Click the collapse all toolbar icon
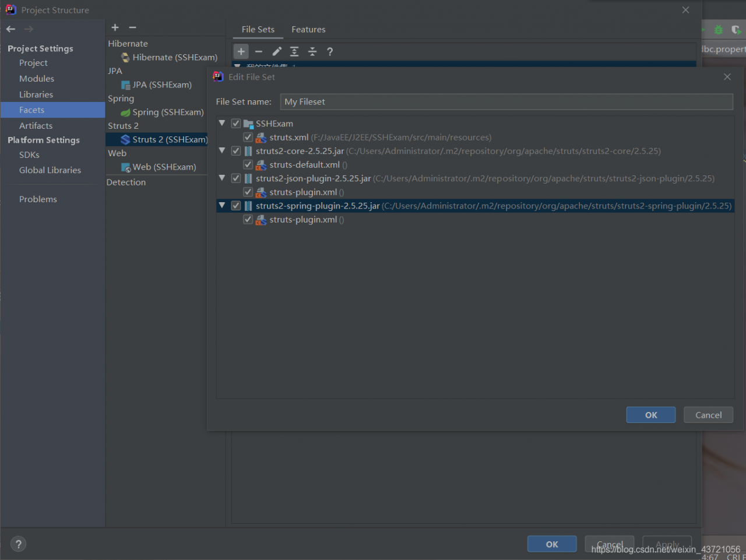 click(312, 51)
